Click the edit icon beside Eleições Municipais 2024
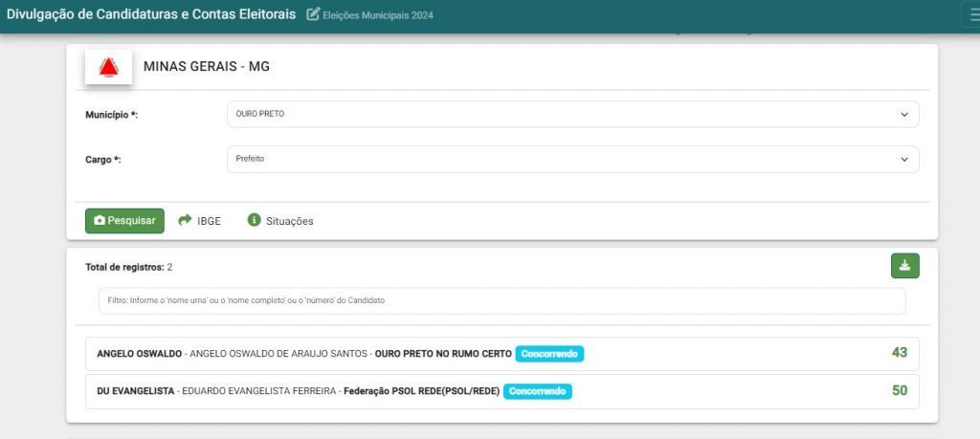 (313, 14)
